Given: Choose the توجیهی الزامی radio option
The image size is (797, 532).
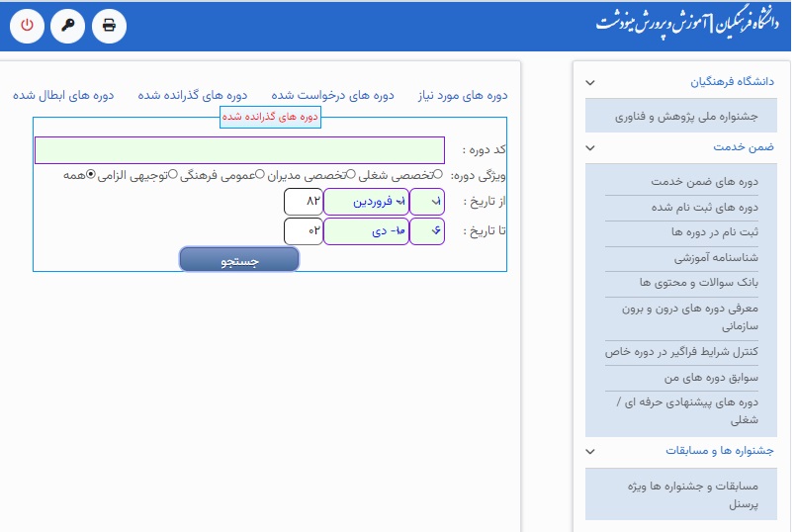Looking at the screenshot, I should 173,174.
